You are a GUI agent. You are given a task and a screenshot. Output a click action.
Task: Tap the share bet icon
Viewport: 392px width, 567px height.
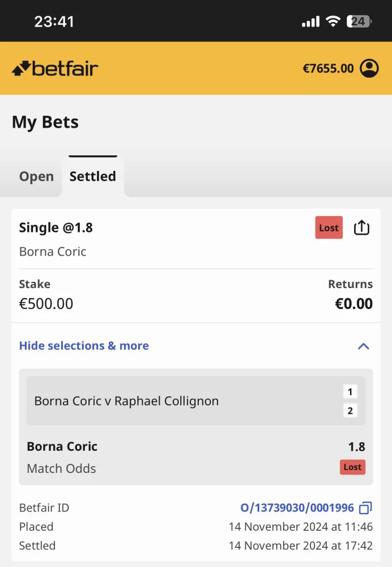coord(361,228)
